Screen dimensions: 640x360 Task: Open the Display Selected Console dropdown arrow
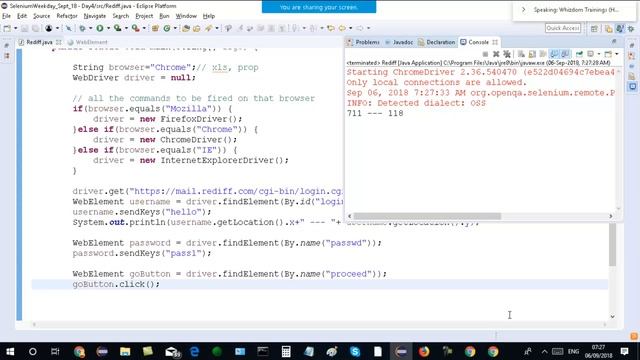pyautogui.click(x=599, y=54)
